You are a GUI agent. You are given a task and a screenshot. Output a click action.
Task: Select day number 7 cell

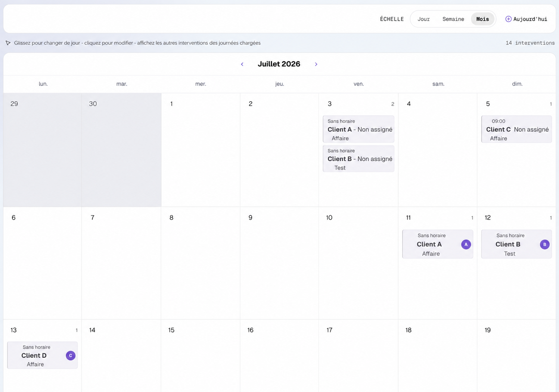(121, 263)
